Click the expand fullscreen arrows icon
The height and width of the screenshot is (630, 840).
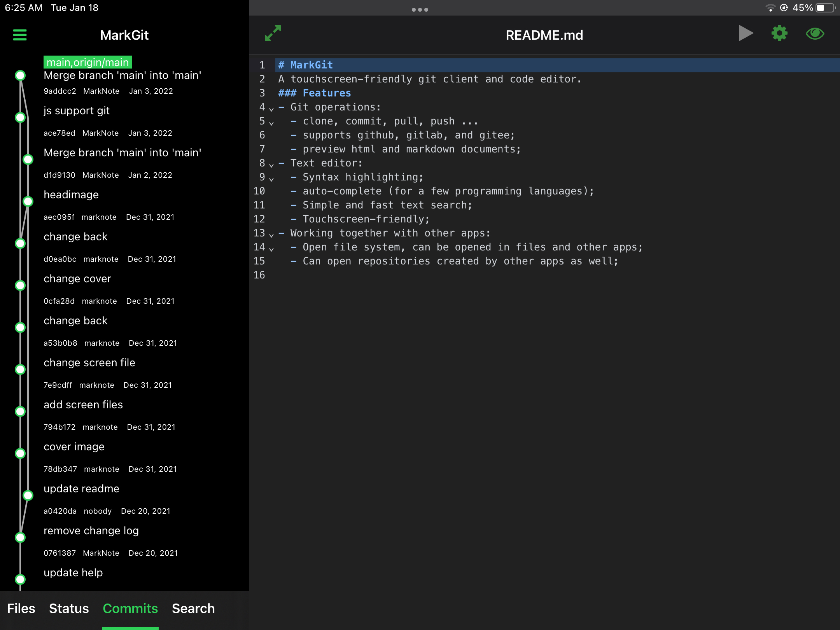click(273, 33)
